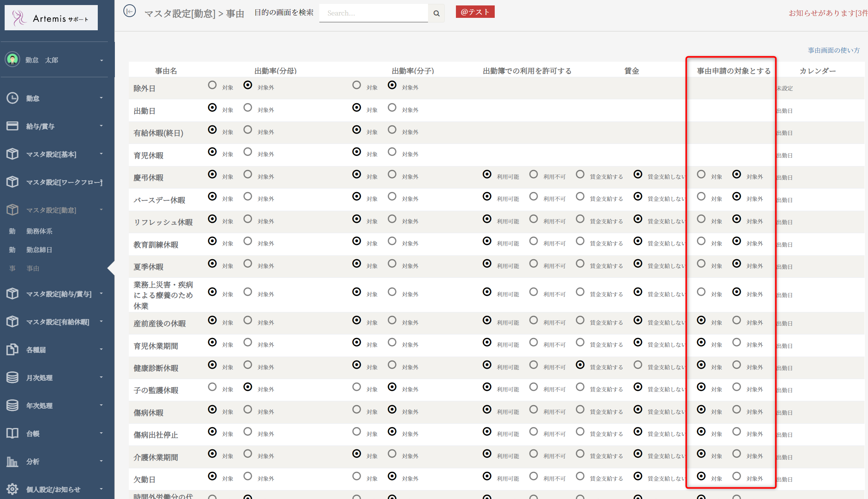
Task: Open the 事由画面の使い方 help link
Action: [833, 50]
